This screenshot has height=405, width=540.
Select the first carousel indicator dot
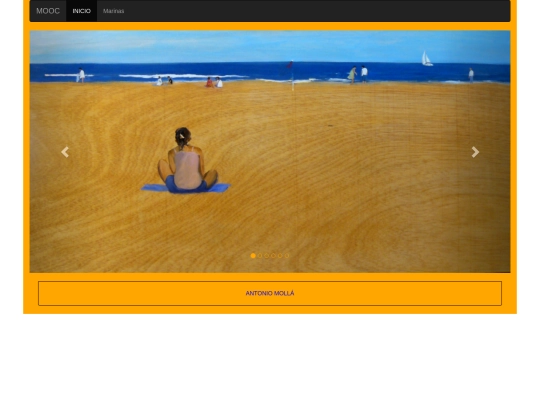253,256
